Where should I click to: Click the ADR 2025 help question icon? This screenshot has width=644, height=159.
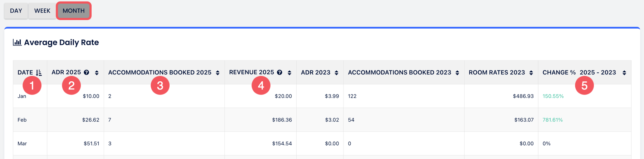pyautogui.click(x=87, y=72)
